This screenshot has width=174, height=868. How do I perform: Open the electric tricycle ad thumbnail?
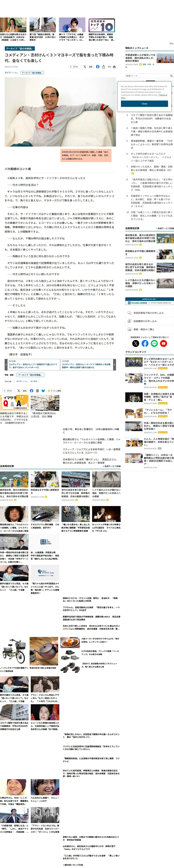[14, 651]
